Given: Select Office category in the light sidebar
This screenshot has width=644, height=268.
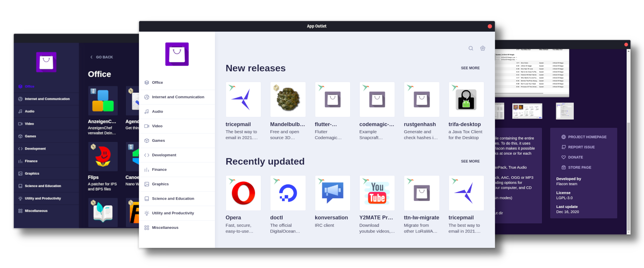Looking at the screenshot, I should point(177,82).
